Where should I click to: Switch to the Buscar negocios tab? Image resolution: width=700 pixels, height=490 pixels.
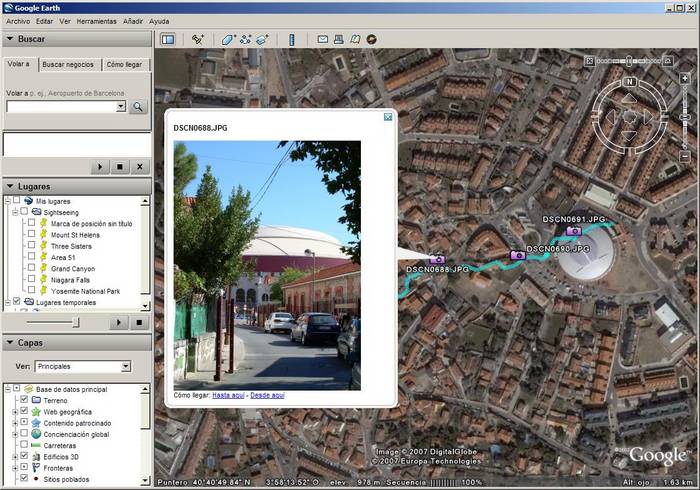coord(67,64)
